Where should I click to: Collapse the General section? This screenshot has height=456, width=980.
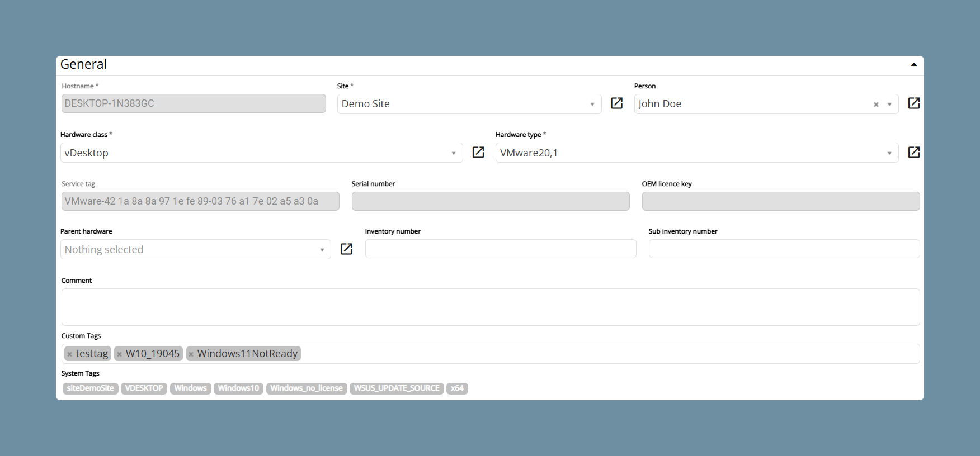click(x=913, y=65)
